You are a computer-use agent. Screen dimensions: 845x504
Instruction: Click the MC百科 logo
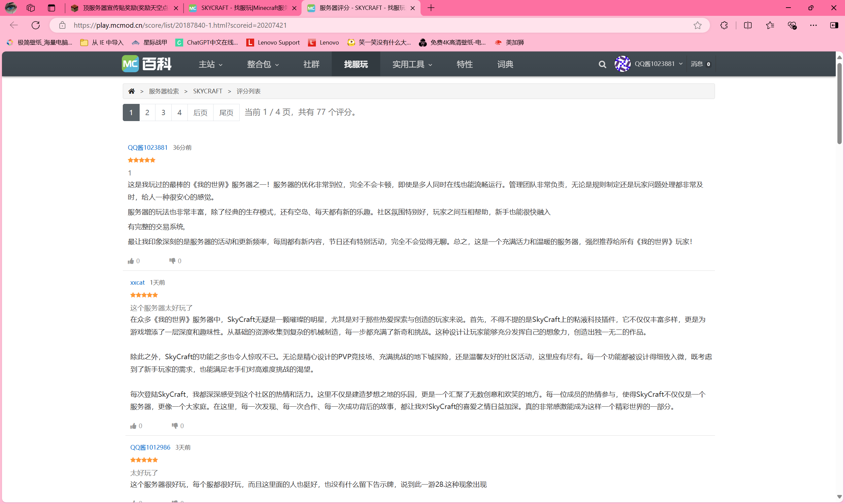click(x=147, y=64)
